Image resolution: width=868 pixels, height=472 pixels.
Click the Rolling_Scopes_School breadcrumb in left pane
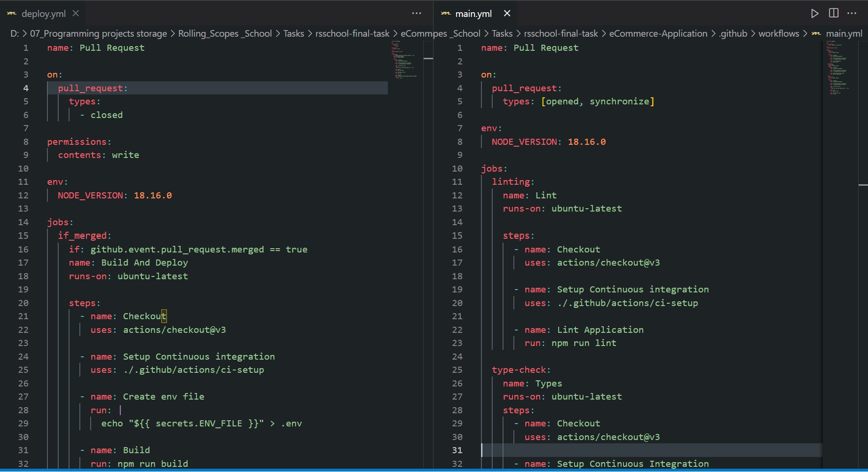[x=225, y=33]
